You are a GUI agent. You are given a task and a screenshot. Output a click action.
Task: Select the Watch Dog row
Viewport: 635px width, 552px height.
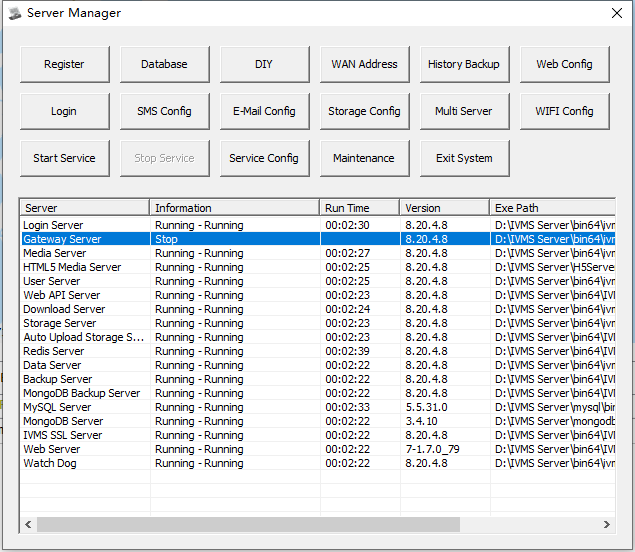pos(318,463)
